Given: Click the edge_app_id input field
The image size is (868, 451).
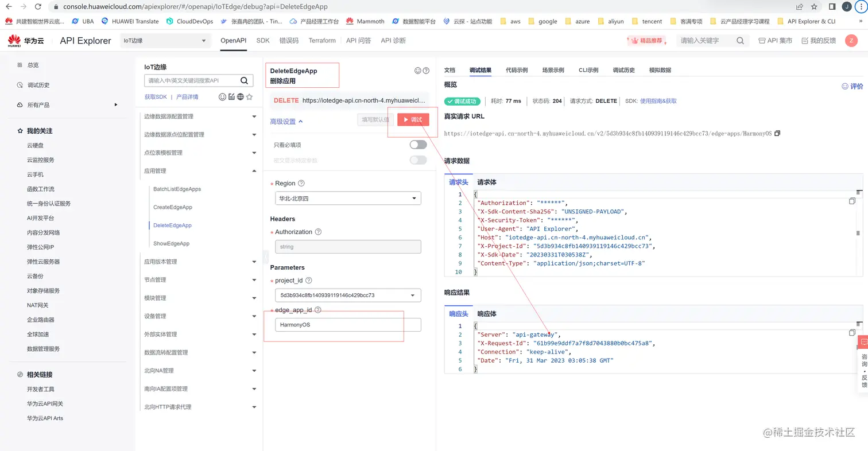Looking at the screenshot, I should pyautogui.click(x=348, y=325).
